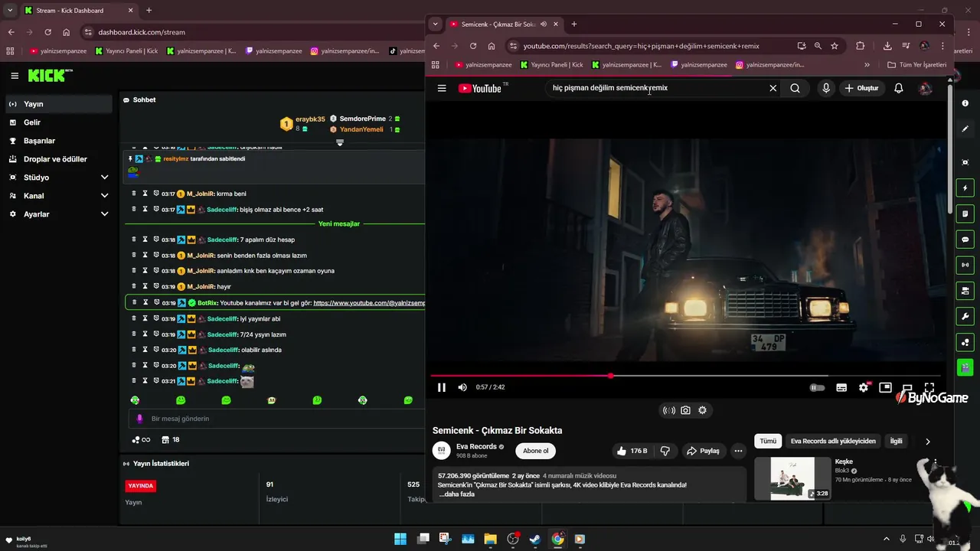
Task: Click Stream - Kick Dashboard tab
Action: click(x=79, y=11)
